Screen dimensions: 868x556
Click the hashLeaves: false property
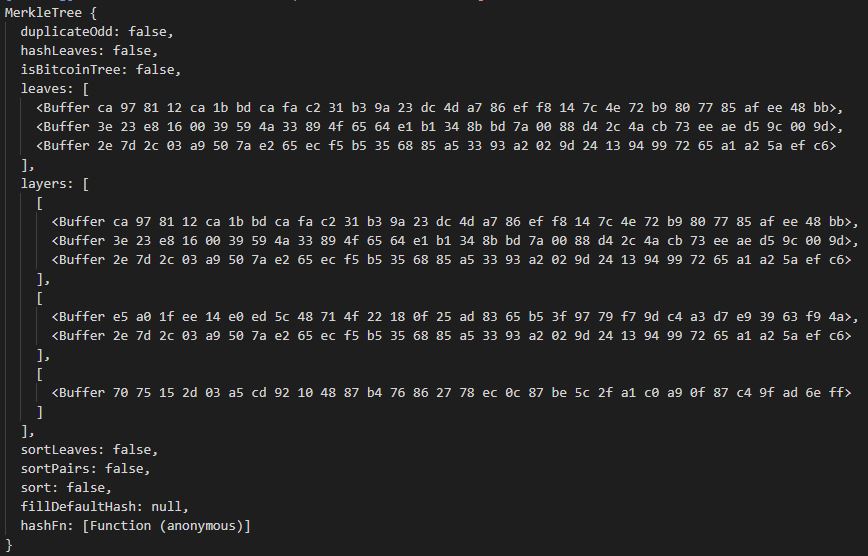point(89,51)
